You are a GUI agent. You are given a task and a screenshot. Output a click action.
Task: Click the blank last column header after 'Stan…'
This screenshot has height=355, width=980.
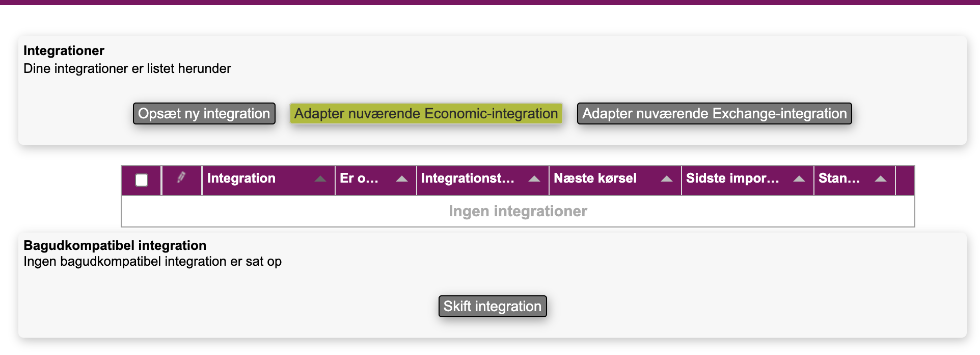pyautogui.click(x=905, y=180)
